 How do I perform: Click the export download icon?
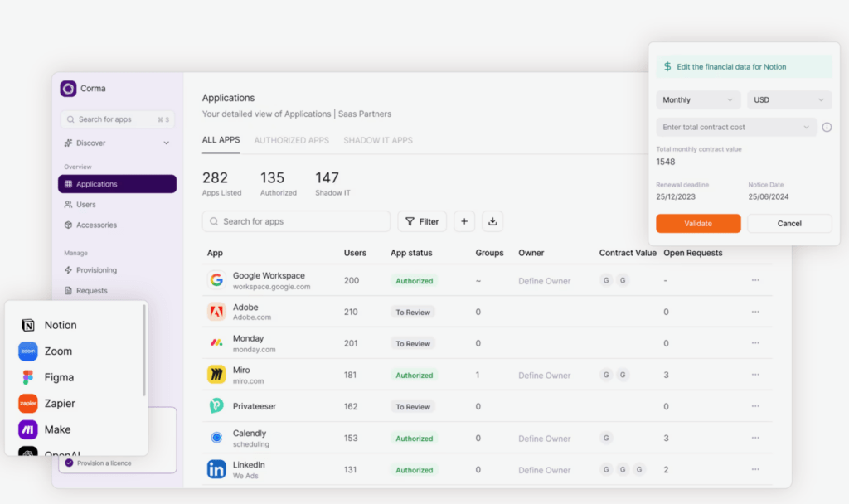coord(492,221)
